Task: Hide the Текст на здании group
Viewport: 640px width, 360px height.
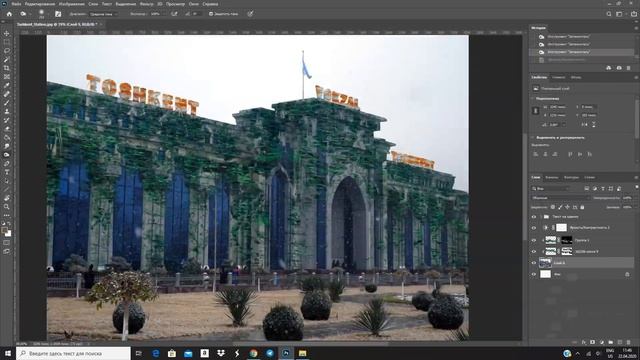Action: pyautogui.click(x=534, y=217)
